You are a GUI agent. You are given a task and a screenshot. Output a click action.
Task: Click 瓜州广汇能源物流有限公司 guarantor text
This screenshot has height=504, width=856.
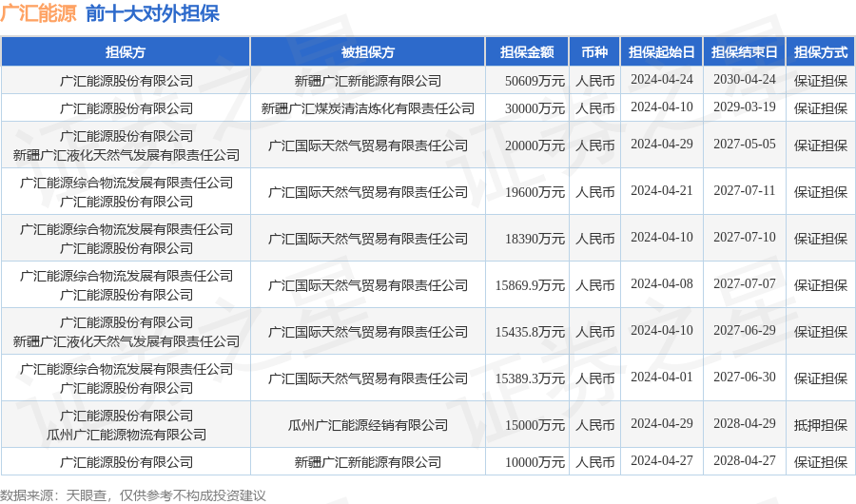click(x=126, y=435)
